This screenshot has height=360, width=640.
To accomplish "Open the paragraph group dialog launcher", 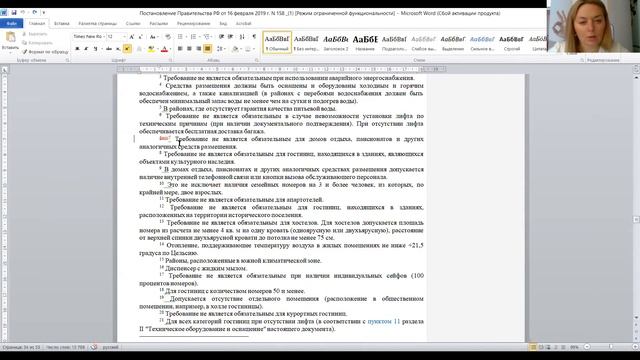I will click(256, 60).
